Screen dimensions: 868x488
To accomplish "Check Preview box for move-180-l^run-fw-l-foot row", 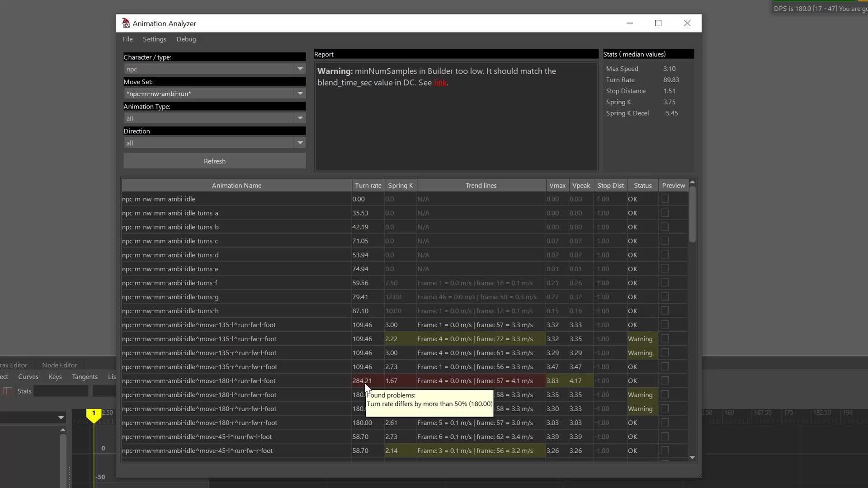I will pos(665,380).
